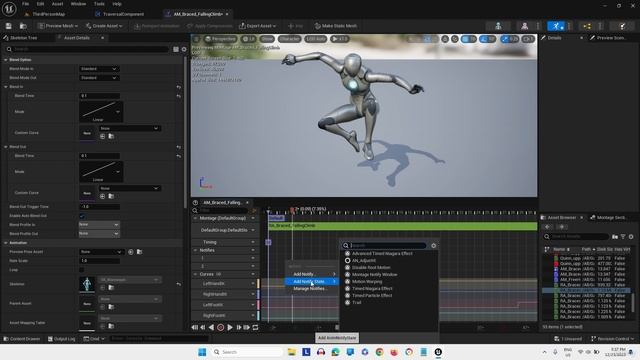Reset Blend In Blend Time to default arrow
Screen dimensions: 640x360
(179, 96)
